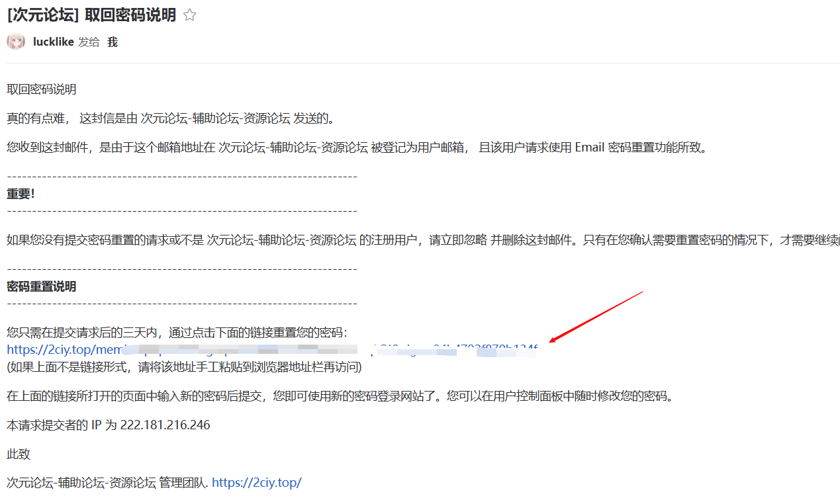Click the red arrow annotation
Image resolution: width=840 pixels, height=504 pixels.
[x=596, y=316]
